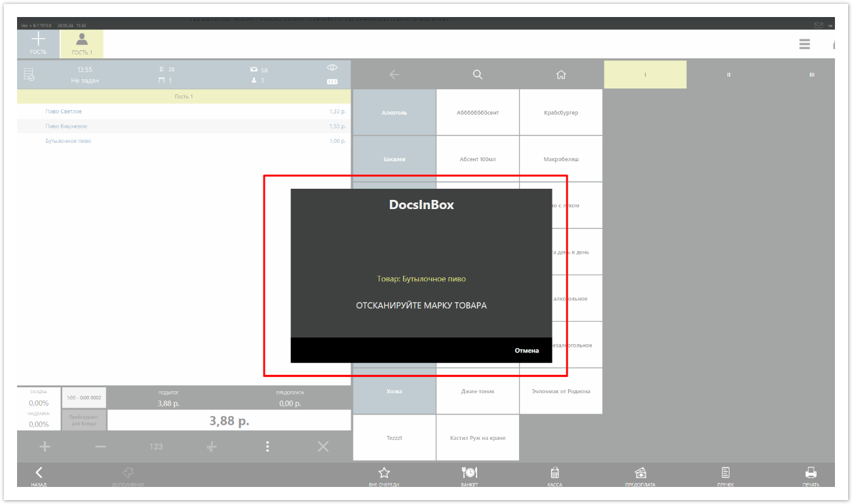Toggle the eye visibility icon in order header
The image size is (852, 504).
[x=332, y=68]
